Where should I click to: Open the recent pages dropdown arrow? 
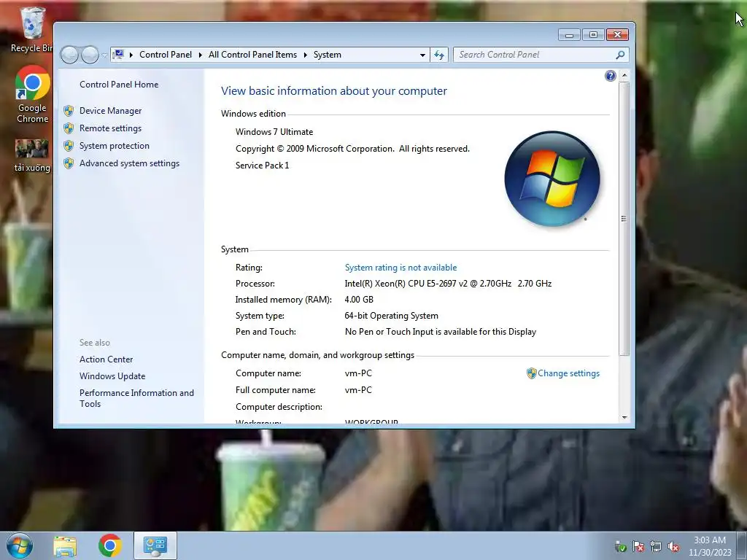point(104,55)
